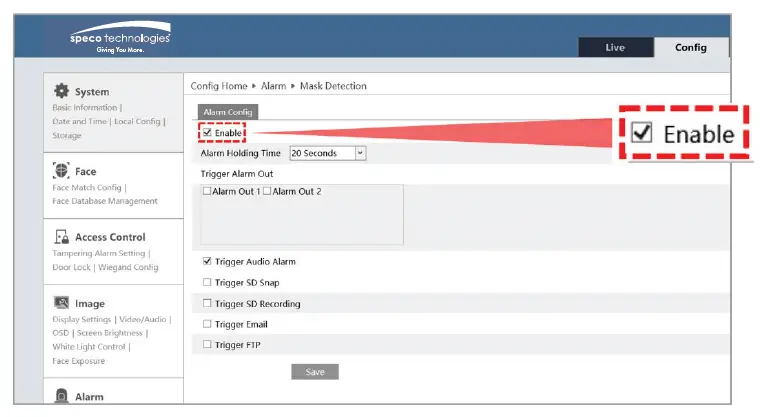Open Basic Information link
This screenshot has width=760, height=417.
[x=85, y=107]
